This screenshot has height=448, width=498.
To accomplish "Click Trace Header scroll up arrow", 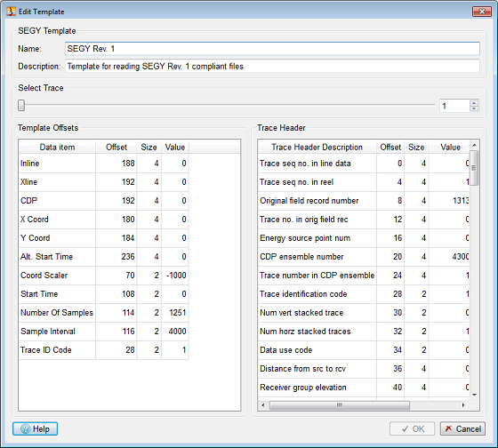I will coord(474,145).
